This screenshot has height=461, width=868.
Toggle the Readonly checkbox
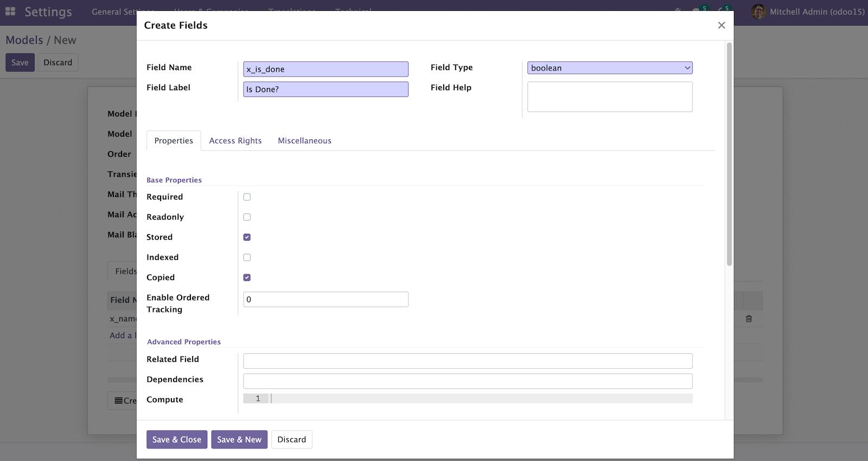pos(247,217)
